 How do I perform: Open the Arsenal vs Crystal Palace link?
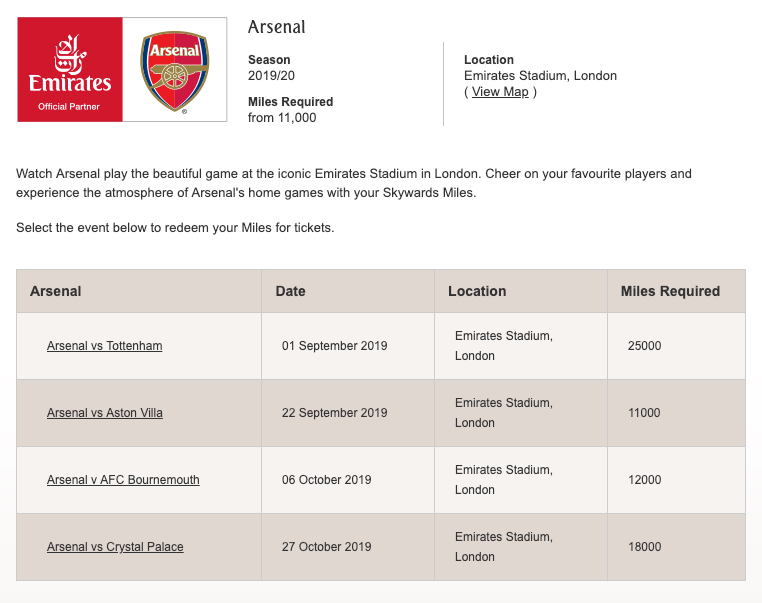tap(115, 547)
